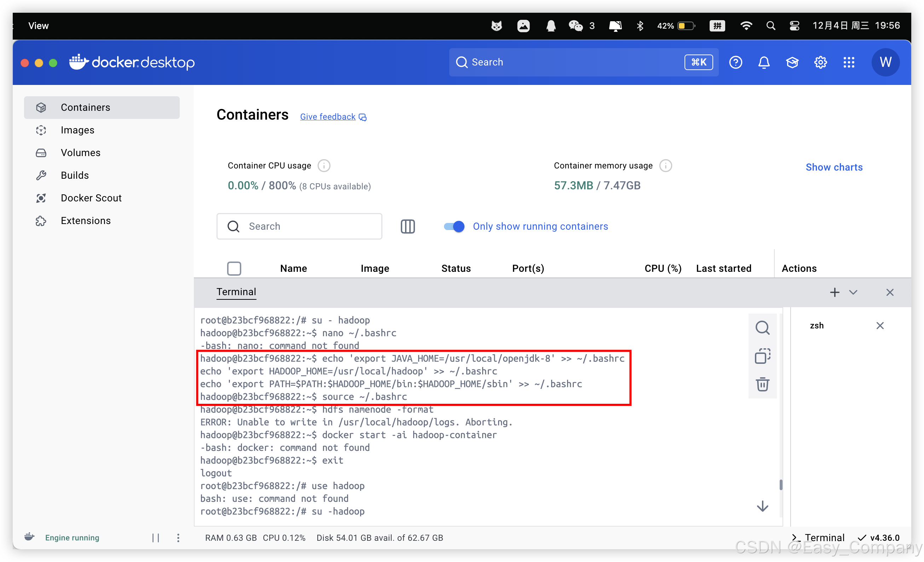Open macOS Spotlight search icon
924x562 pixels.
point(770,25)
